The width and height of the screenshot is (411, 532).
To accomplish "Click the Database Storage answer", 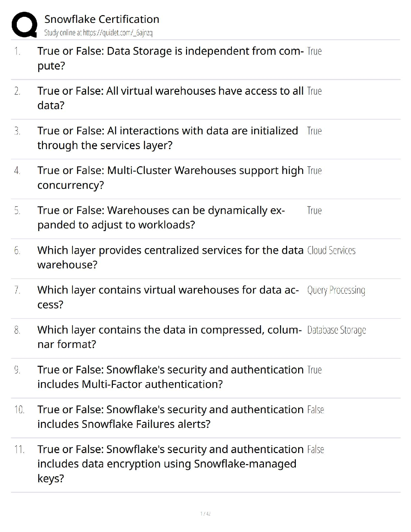I will 336,330.
